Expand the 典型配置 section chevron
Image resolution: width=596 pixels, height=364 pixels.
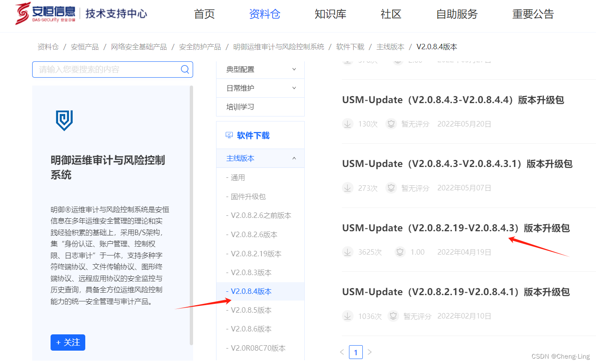pyautogui.click(x=294, y=69)
